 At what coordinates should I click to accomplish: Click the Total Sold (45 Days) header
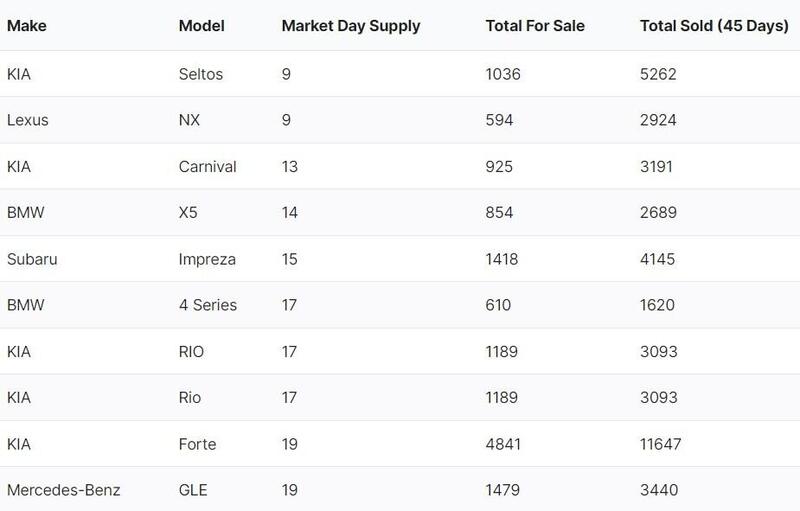(x=714, y=27)
